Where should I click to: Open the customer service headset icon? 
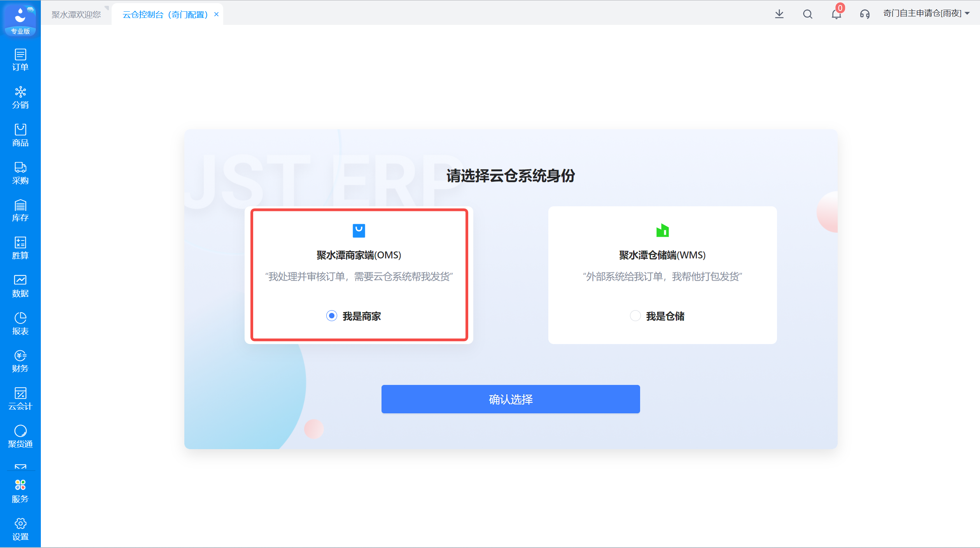(865, 14)
